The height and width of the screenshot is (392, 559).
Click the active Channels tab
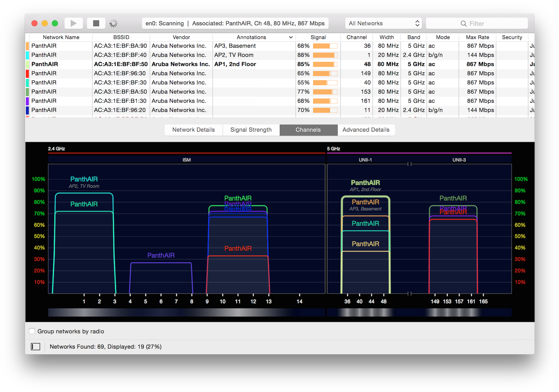click(x=308, y=130)
